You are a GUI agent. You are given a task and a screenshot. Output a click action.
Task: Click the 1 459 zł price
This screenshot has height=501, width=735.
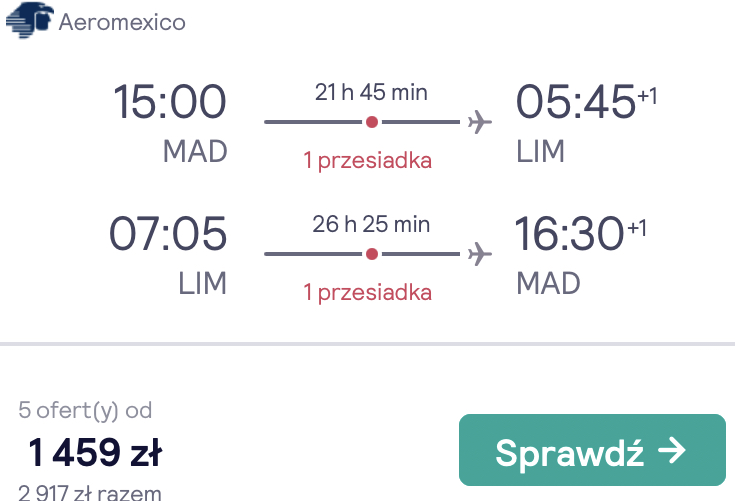[x=95, y=452]
